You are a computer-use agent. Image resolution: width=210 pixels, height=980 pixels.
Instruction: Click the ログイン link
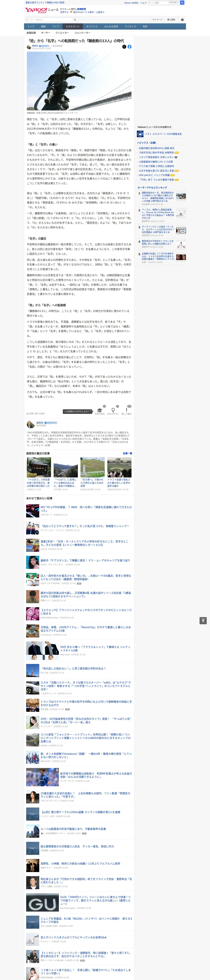click(64, 12)
